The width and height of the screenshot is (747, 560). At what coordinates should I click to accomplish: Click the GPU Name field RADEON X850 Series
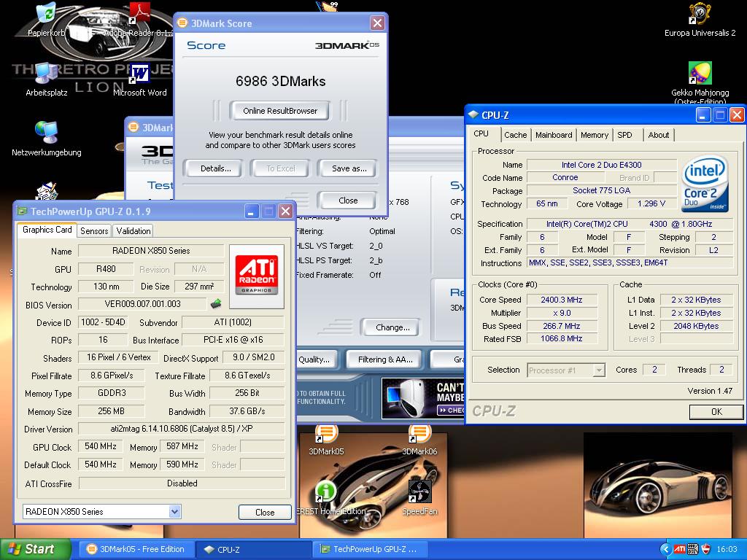pyautogui.click(x=151, y=251)
